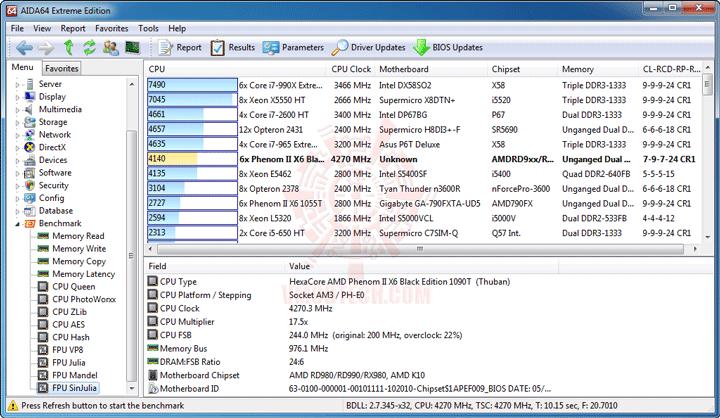This screenshot has height=418, width=720.
Task: Select Memory Read benchmark
Action: click(x=78, y=236)
